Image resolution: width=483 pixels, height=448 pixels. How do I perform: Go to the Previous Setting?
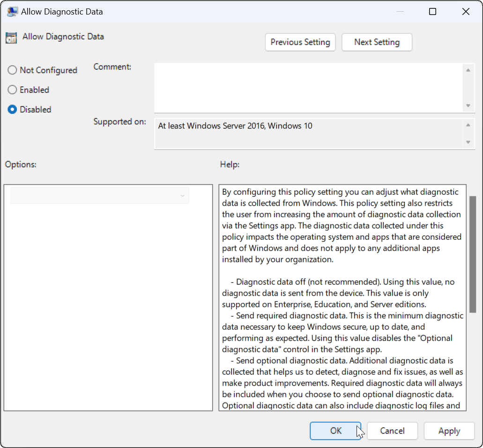[300, 42]
